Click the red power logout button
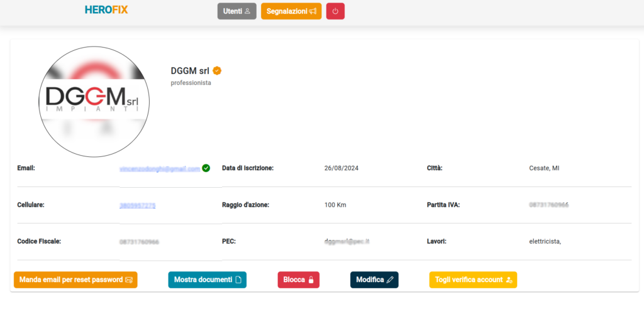This screenshot has height=331, width=644. [x=336, y=11]
